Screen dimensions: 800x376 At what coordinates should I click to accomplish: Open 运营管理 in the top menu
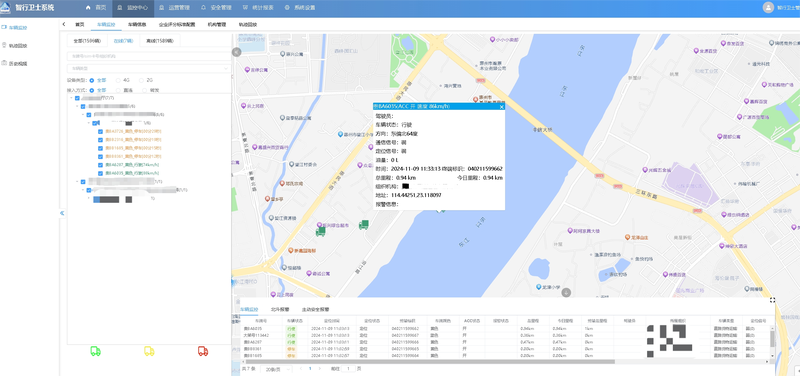(173, 8)
